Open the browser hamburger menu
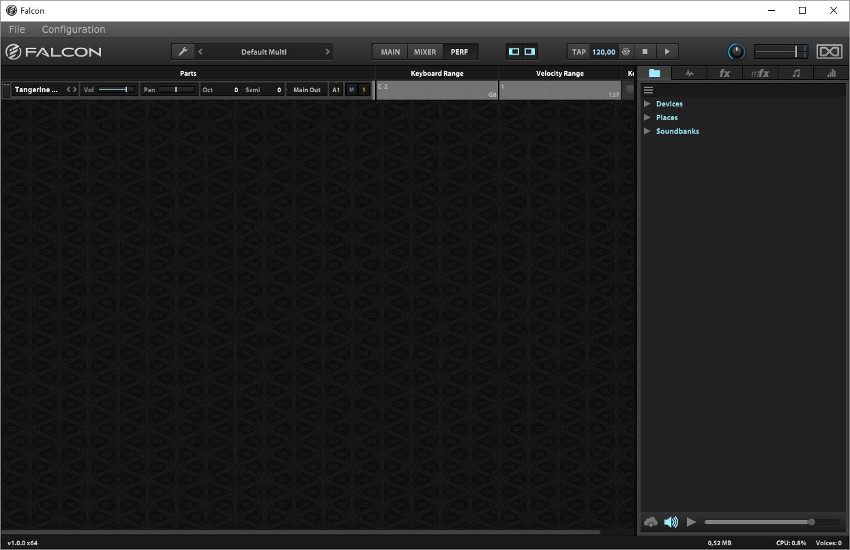Screen dimensions: 850x550 tap(648, 90)
